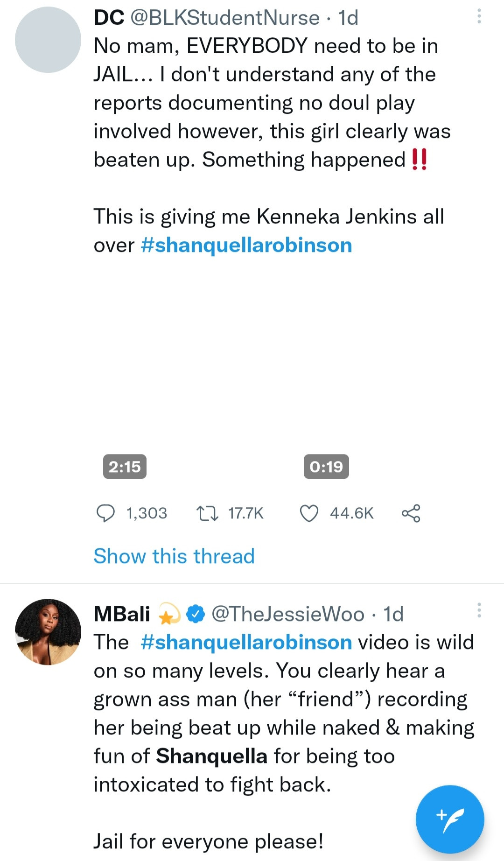The height and width of the screenshot is (861, 504).
Task: Tap the share icon on DC's tweet
Action: click(411, 513)
